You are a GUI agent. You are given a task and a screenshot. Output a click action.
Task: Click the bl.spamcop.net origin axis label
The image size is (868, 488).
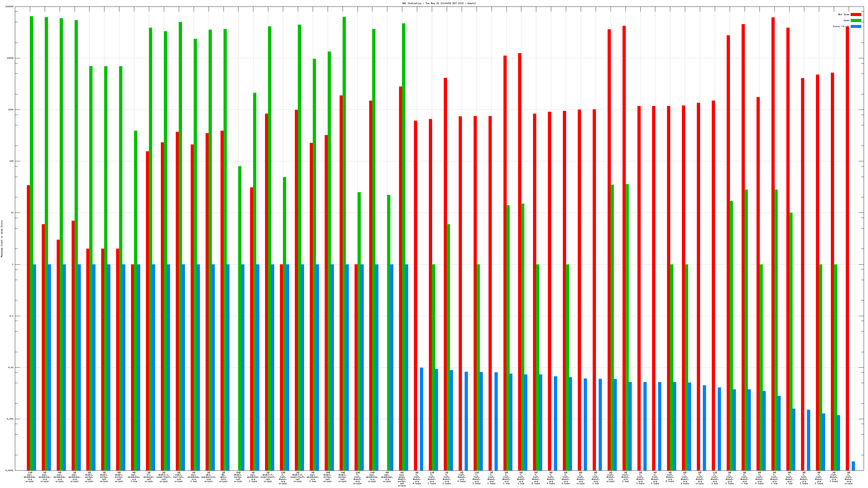149,477
